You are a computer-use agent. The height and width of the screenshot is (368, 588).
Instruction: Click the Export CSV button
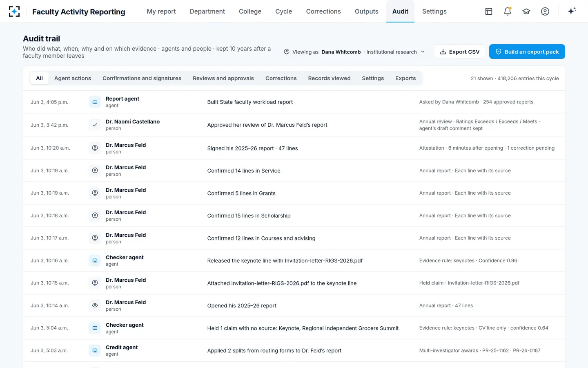pos(460,52)
